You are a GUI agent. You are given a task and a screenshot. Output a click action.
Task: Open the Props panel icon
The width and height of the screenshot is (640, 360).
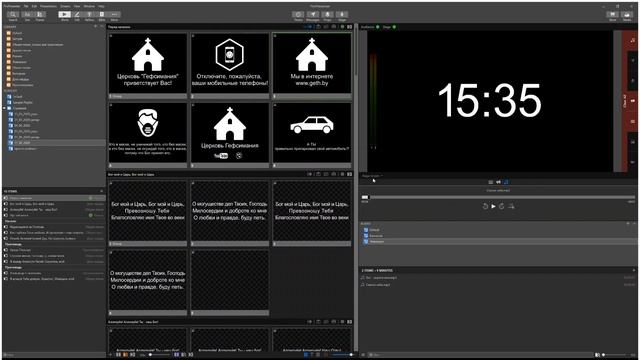point(327,16)
